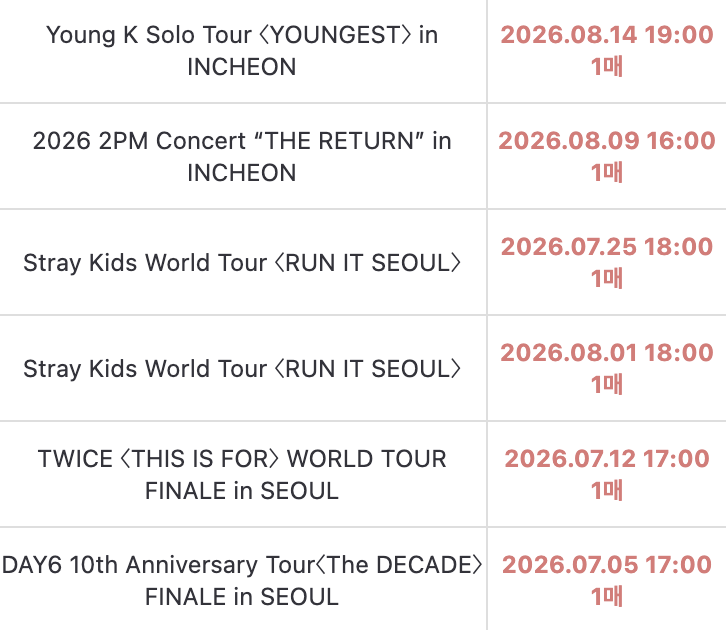Viewport: 726px width, 630px height.
Task: Click the 2026.08.09 16:00 date
Action: pos(607,141)
